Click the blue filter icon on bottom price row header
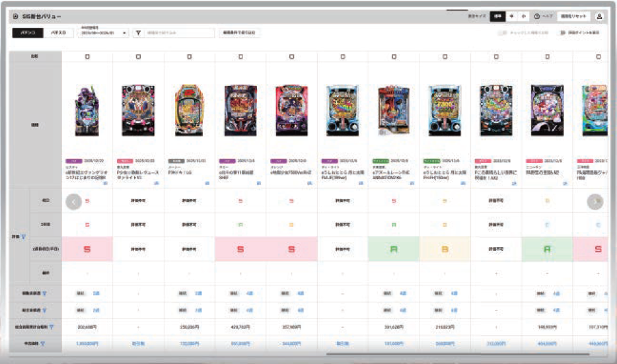 tap(42, 344)
